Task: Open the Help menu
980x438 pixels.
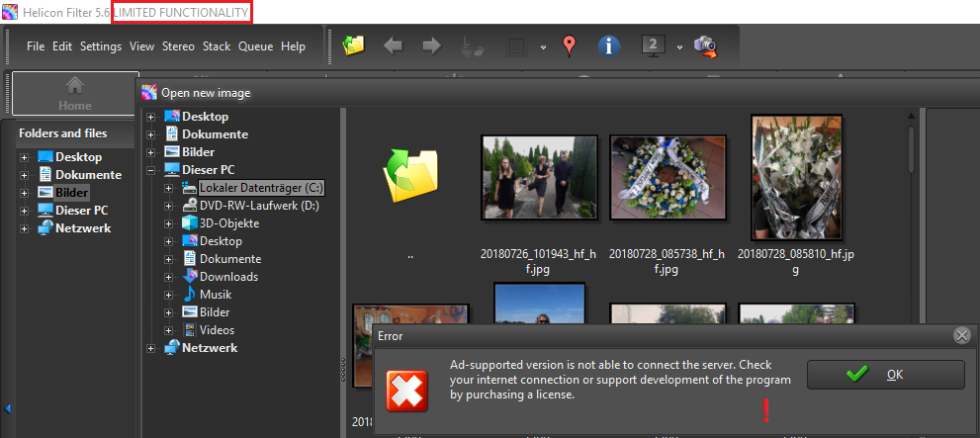Action: tap(293, 46)
